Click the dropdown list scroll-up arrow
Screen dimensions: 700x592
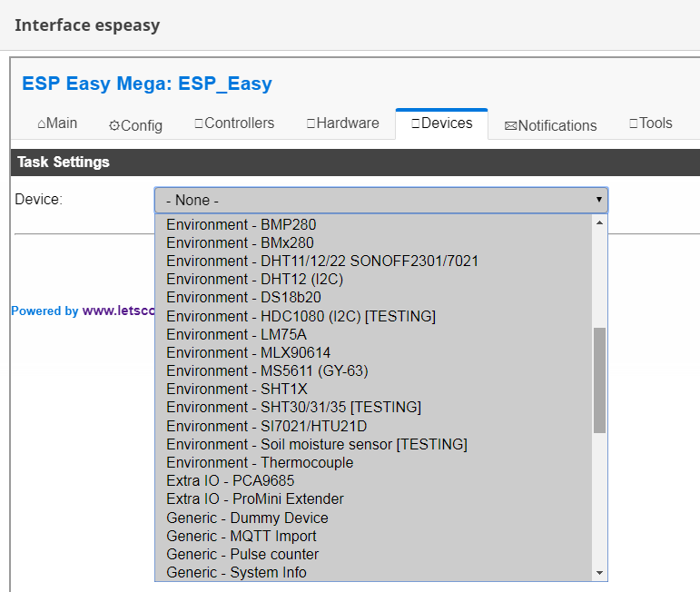599,222
